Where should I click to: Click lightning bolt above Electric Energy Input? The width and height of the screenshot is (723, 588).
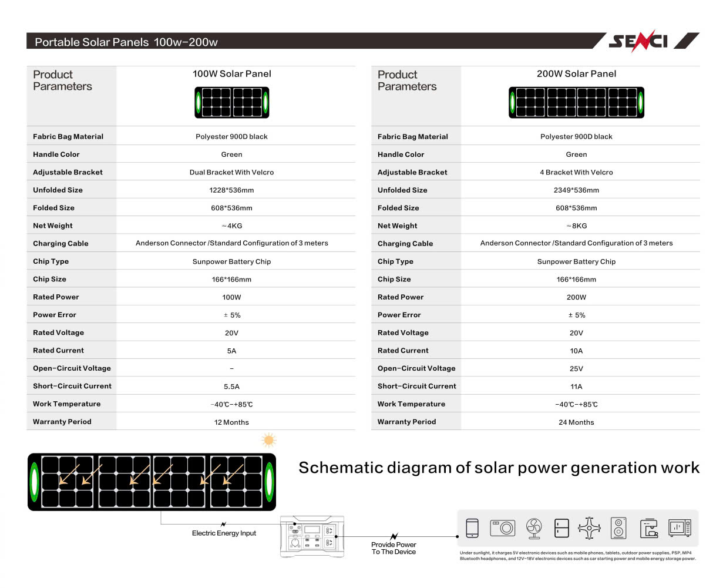tap(223, 523)
